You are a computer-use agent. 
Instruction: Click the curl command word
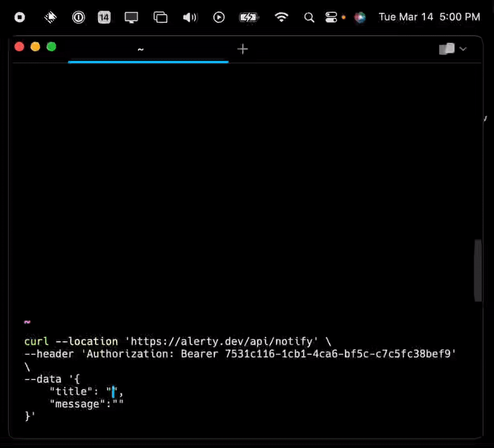click(x=36, y=341)
